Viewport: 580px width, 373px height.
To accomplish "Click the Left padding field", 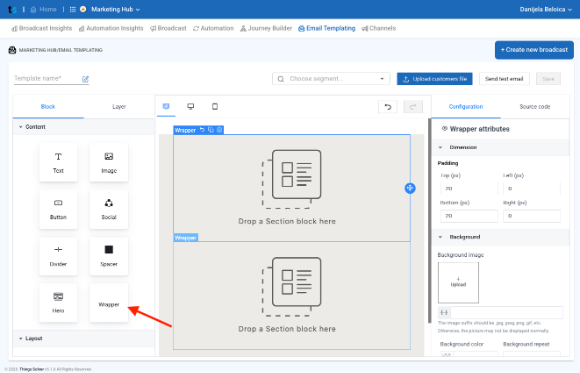I will pos(532,189).
